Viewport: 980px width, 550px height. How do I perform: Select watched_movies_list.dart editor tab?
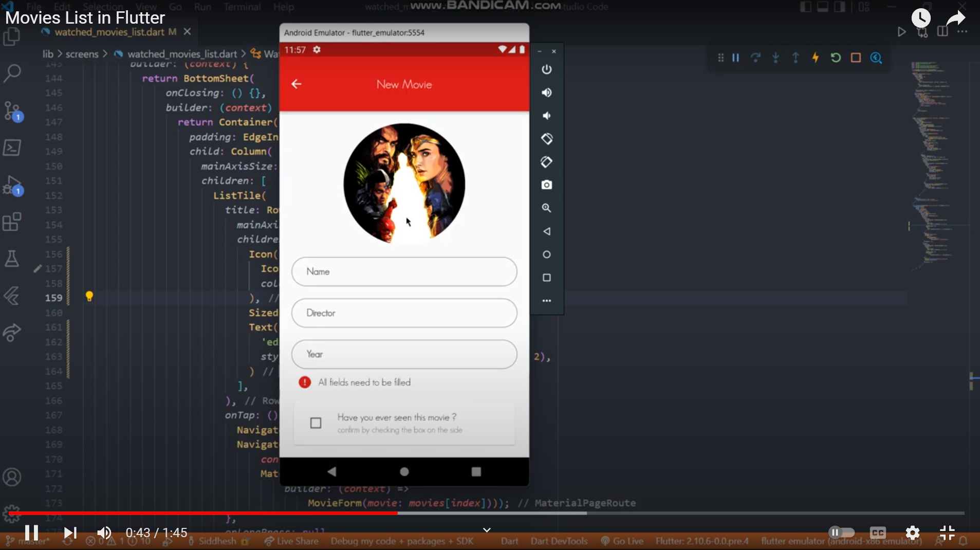pos(109,32)
